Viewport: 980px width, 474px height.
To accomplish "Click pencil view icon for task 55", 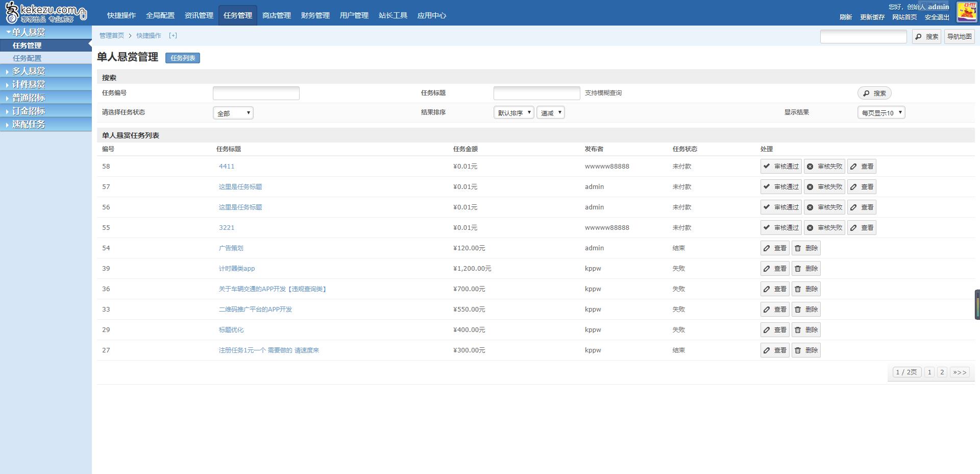I will point(853,228).
